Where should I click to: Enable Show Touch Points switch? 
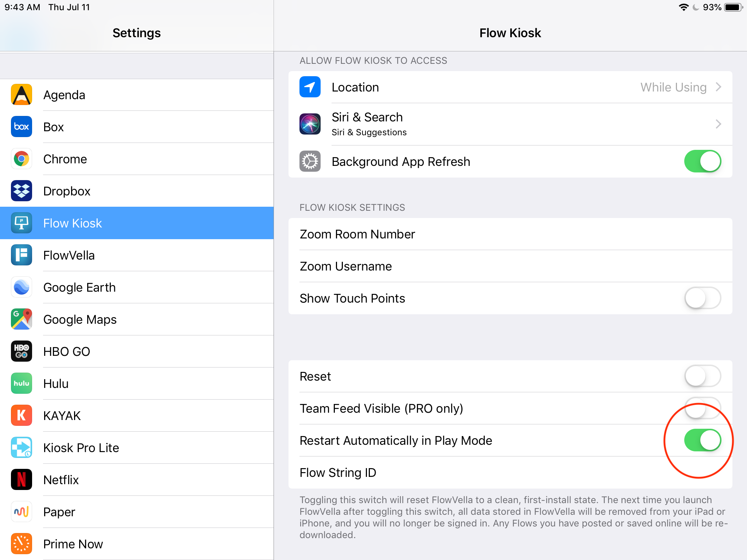(x=703, y=298)
